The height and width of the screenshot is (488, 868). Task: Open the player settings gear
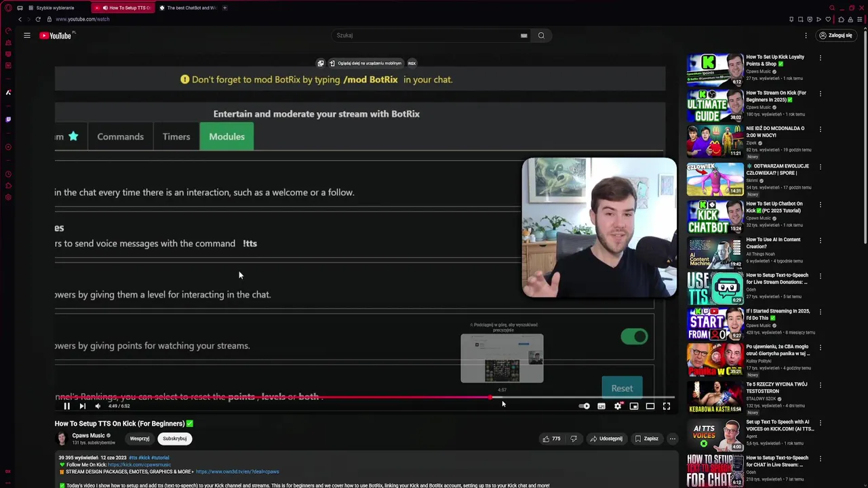tap(618, 406)
